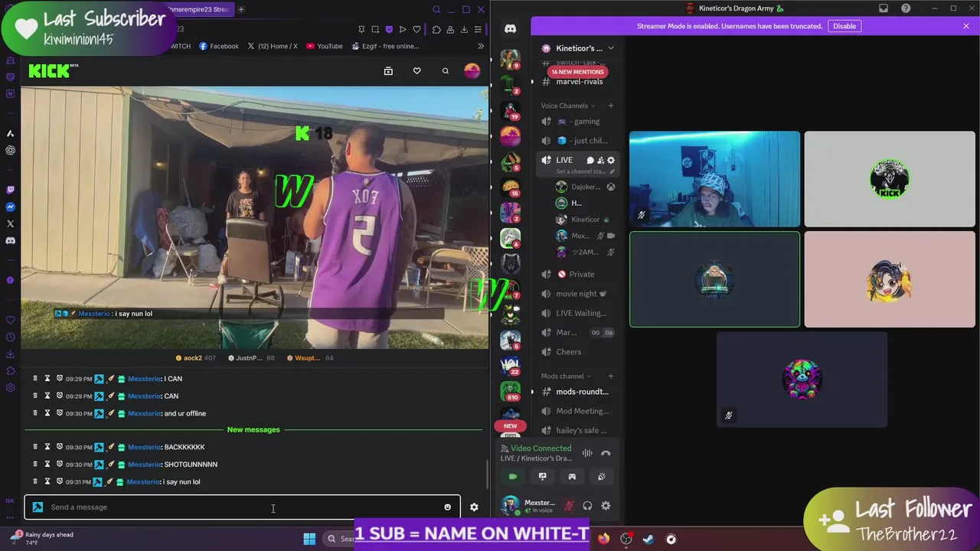The width and height of the screenshot is (980, 551).
Task: Click the Send a message chat input
Action: [242, 507]
